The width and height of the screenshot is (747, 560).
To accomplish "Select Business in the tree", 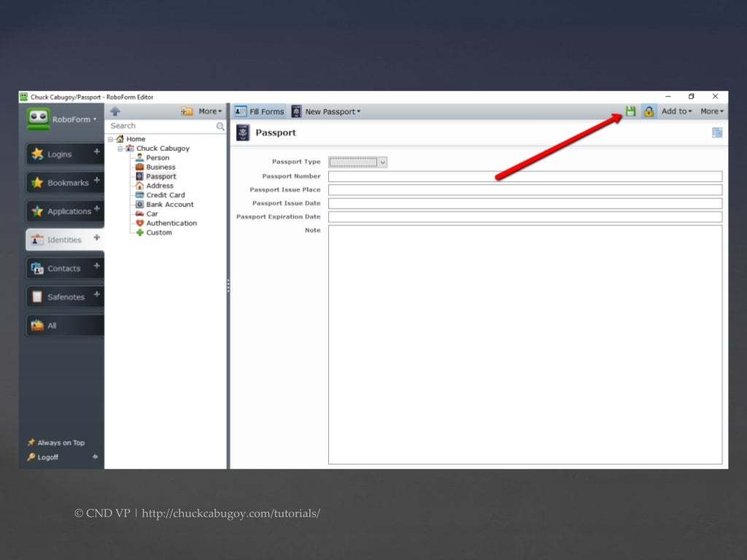I will (160, 167).
